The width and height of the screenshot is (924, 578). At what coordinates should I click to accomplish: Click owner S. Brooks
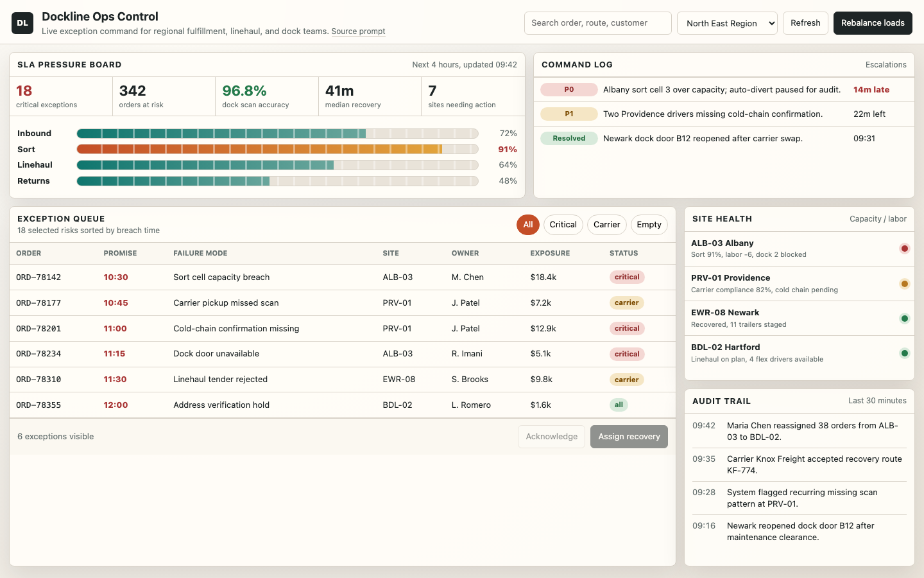tap(470, 380)
